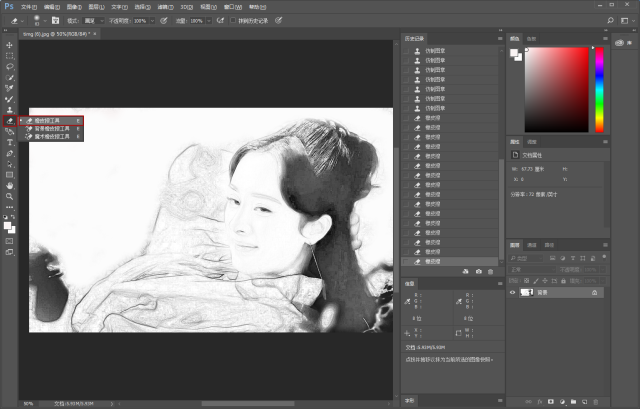
Task: Select the Quick Selection tool
Action: click(9, 78)
